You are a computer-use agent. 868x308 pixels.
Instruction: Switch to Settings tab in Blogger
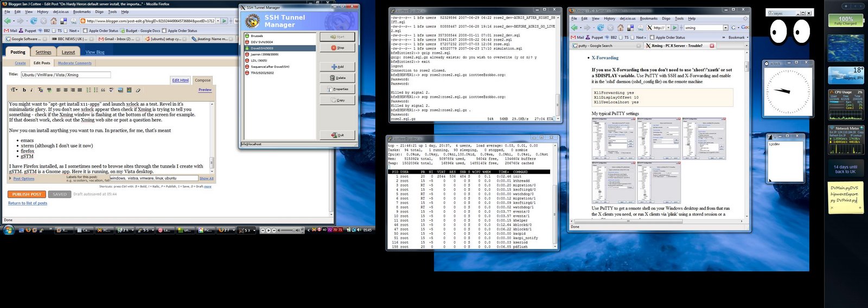43,52
